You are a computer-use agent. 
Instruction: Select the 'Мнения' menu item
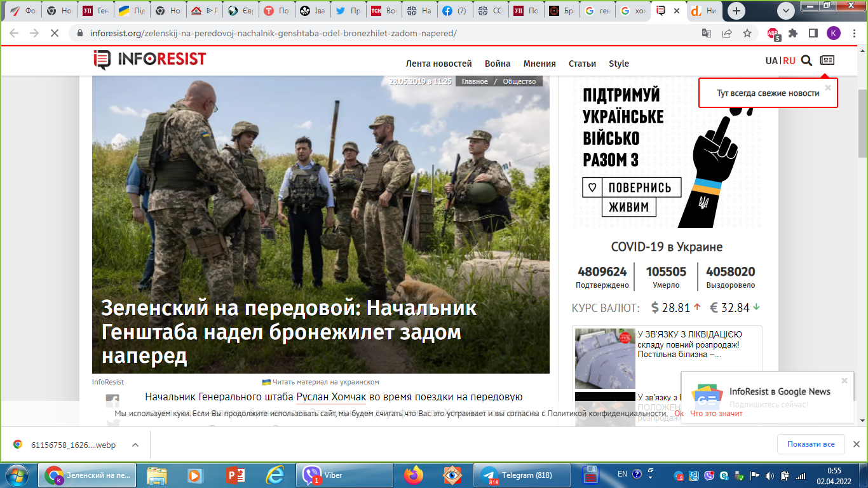[x=539, y=64]
